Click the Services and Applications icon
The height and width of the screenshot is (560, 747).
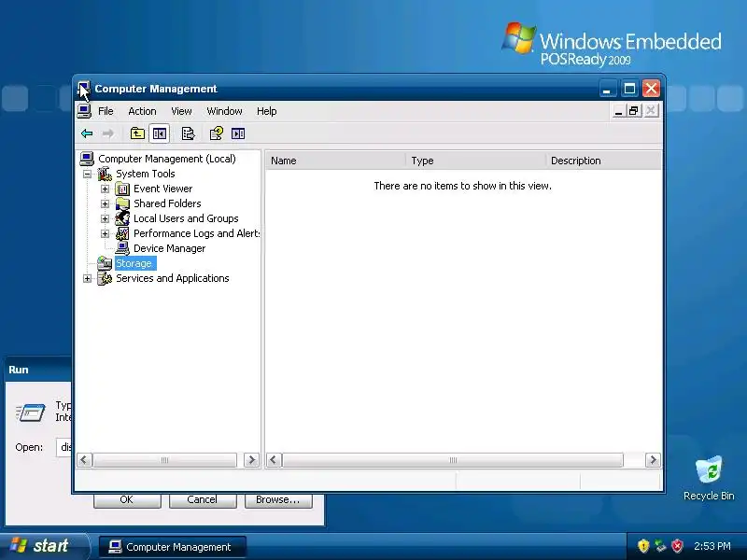(x=105, y=278)
